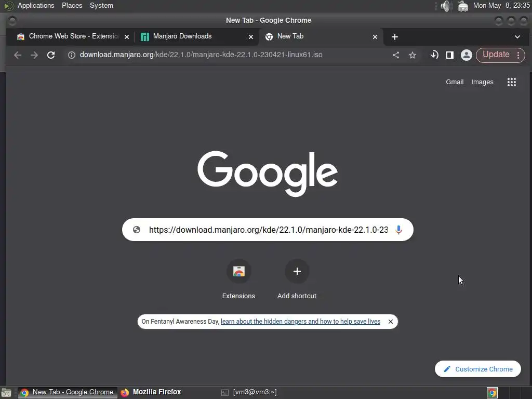
Task: View site information icon in address bar
Action: click(x=71, y=55)
